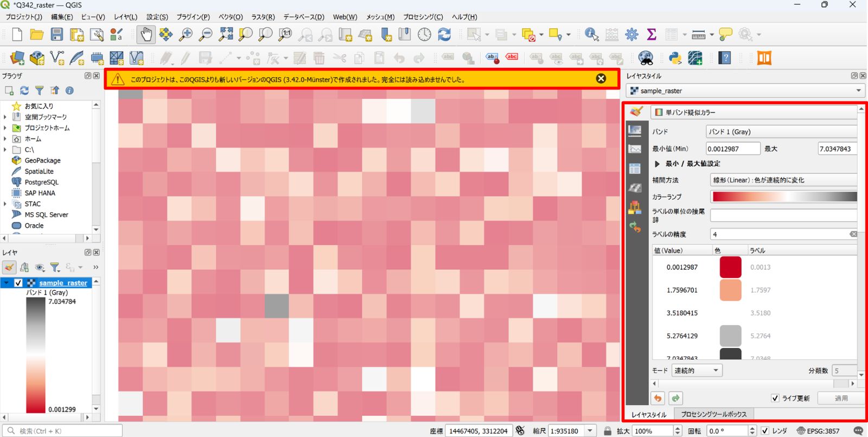Expand the 最小 / 最大値設定 section
Viewport: 868px width, 437px height.
click(657, 164)
